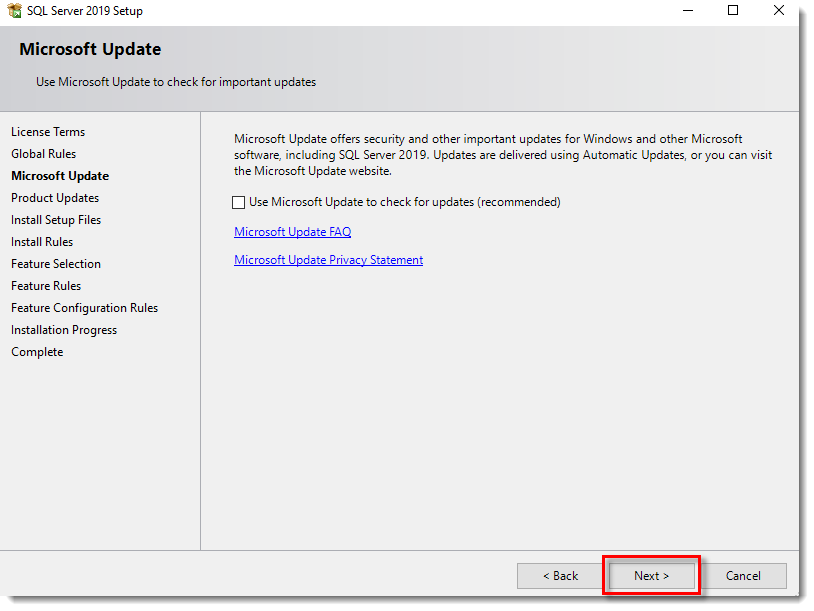Minimize the SQL Server 2019 Setup window
814x611 pixels.
[x=688, y=10]
